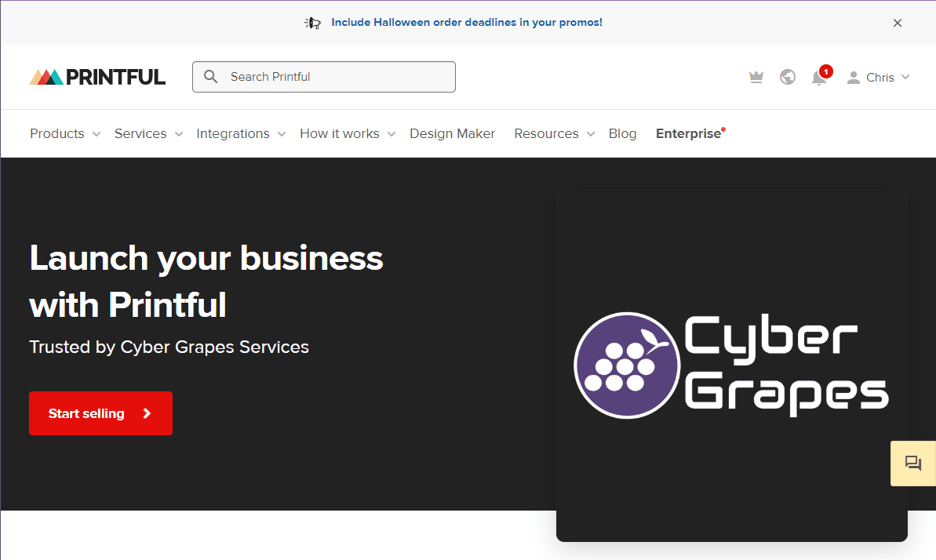Open the Halloween order deadlines link
The height and width of the screenshot is (560, 936).
467,23
